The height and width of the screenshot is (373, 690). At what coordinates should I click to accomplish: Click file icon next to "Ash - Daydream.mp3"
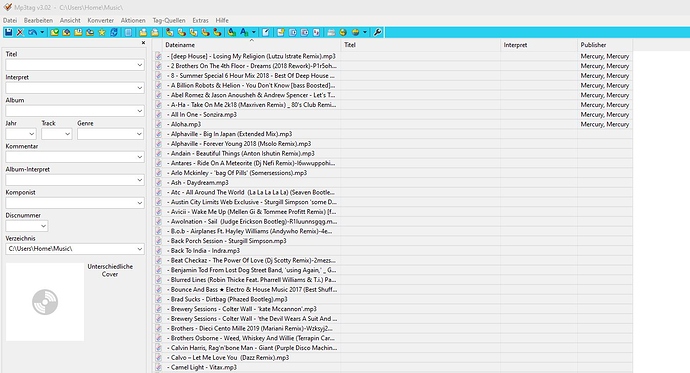click(158, 183)
